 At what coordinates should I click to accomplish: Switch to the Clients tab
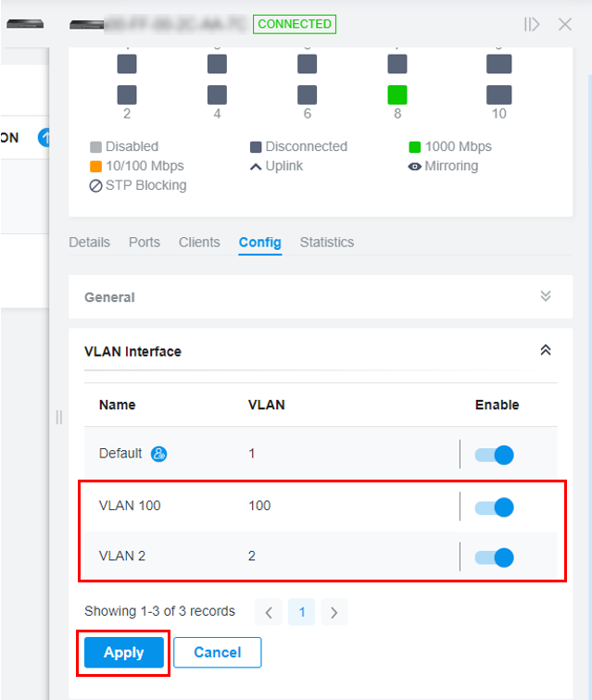[x=199, y=242]
